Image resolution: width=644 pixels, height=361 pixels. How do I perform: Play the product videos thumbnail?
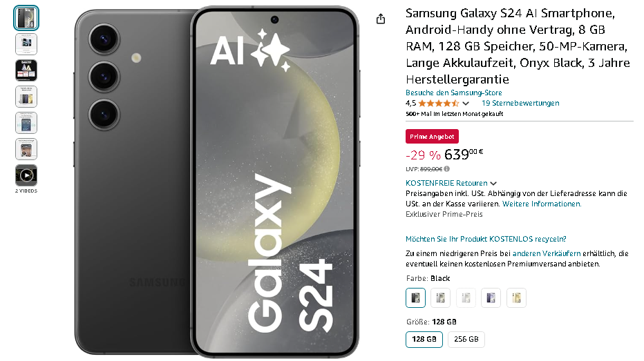pyautogui.click(x=26, y=175)
